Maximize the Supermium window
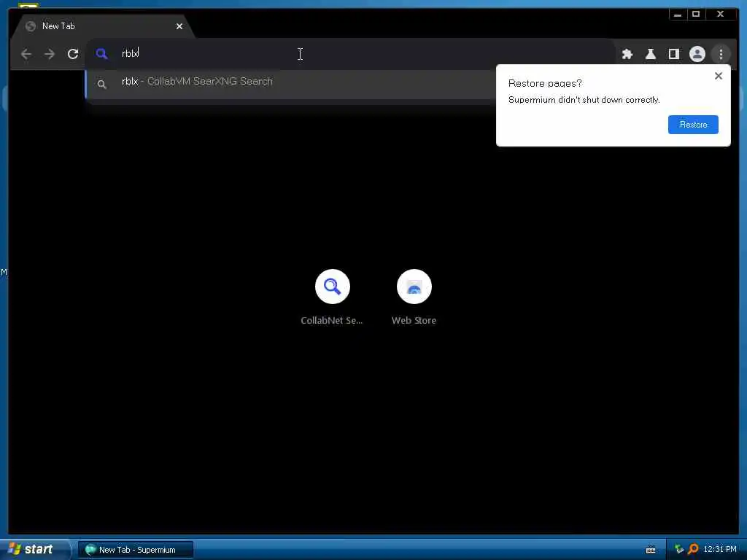Viewport: 747px width, 560px height. point(695,15)
